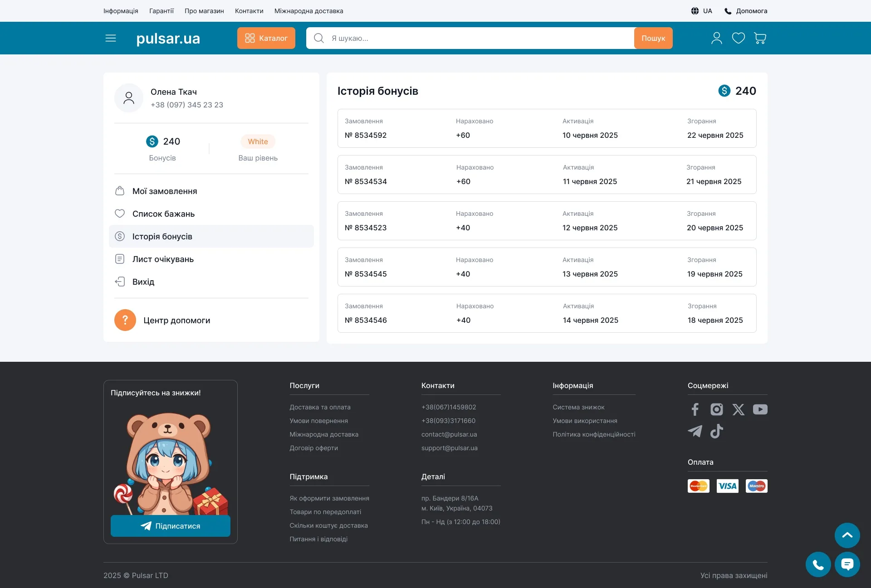Open the hamburger menu icon
Image resolution: width=871 pixels, height=588 pixels.
tap(111, 38)
